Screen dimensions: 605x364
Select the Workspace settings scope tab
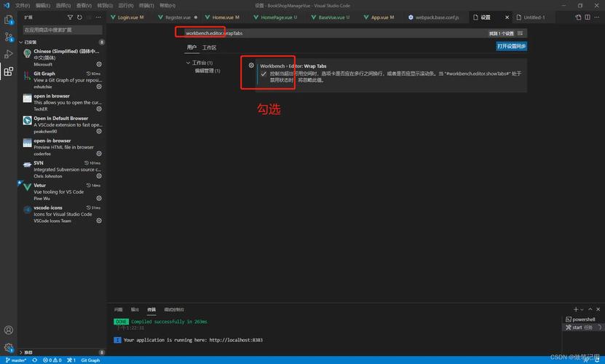pyautogui.click(x=209, y=47)
